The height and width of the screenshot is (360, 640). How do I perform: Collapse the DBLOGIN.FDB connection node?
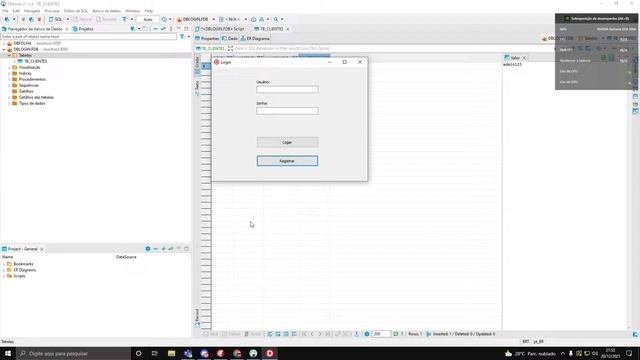pyautogui.click(x=4, y=49)
